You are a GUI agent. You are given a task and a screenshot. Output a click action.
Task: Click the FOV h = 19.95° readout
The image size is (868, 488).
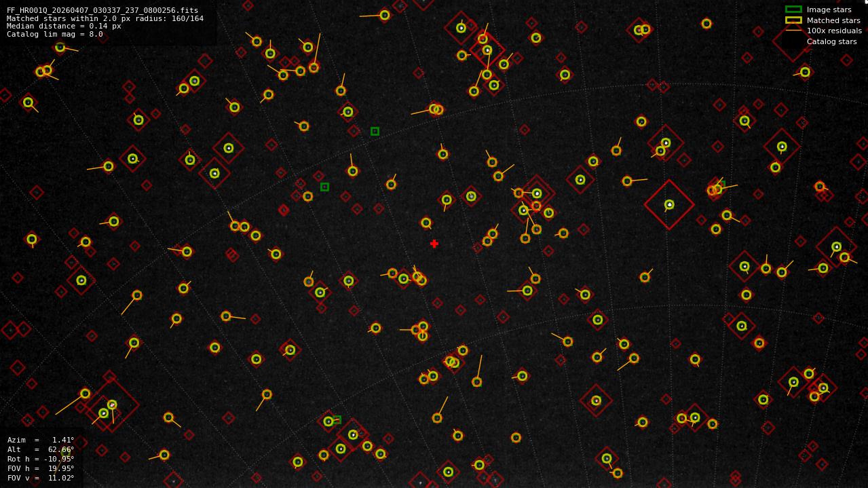(x=41, y=468)
